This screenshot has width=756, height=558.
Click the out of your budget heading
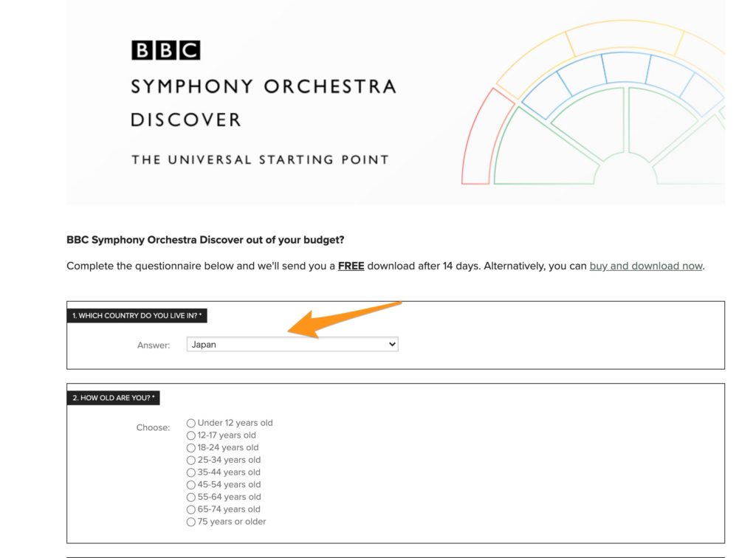205,240
